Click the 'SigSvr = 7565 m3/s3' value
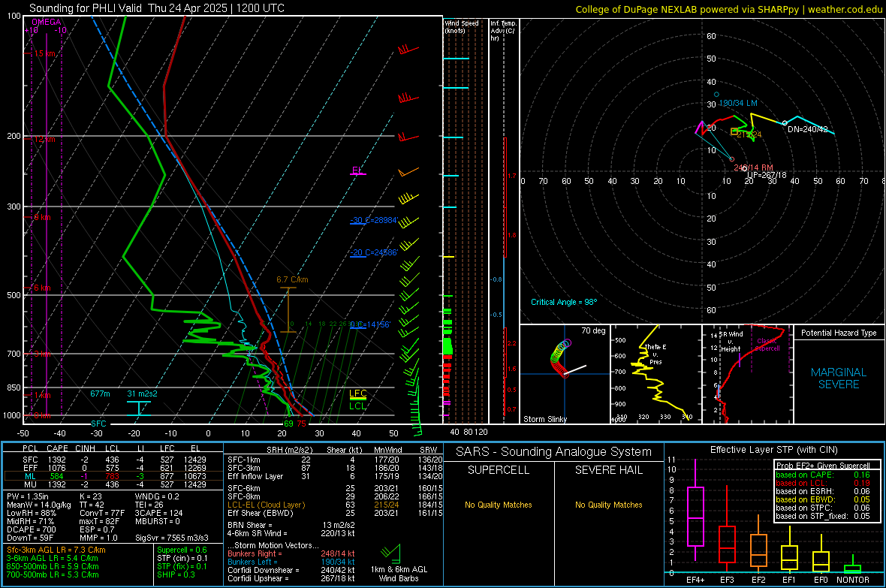The width and height of the screenshot is (886, 588). pos(172,538)
